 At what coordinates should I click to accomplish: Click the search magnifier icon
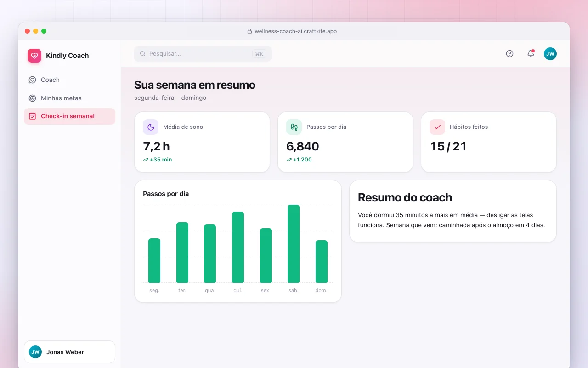pyautogui.click(x=143, y=54)
